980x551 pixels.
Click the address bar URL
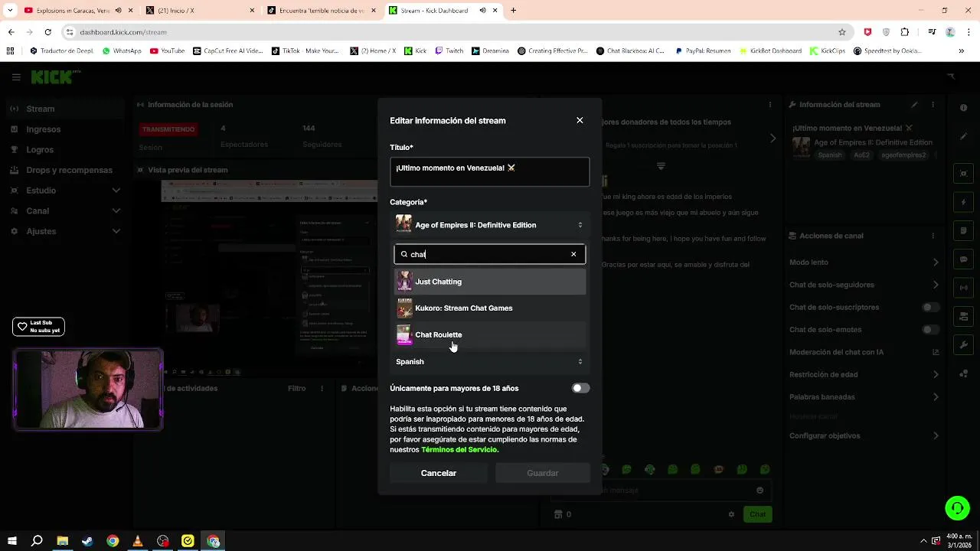tap(123, 32)
